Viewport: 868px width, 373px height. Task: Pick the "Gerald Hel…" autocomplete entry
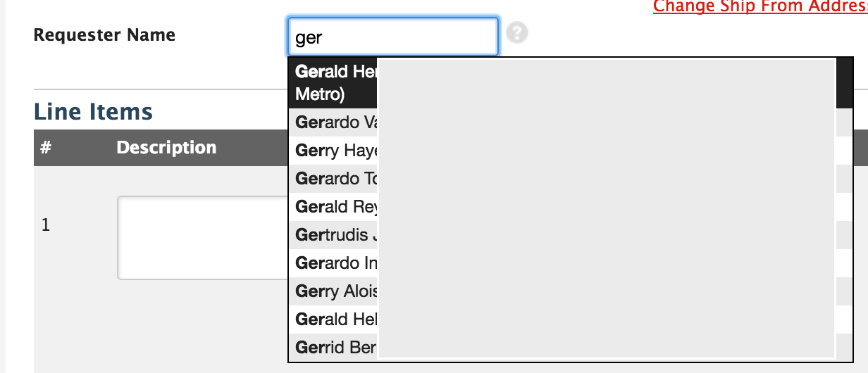336,320
